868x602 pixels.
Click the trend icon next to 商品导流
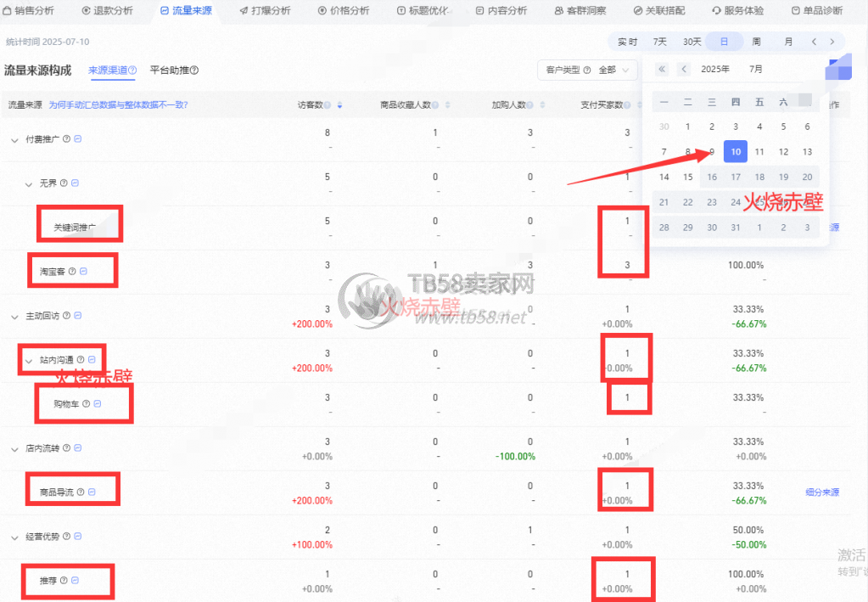tap(92, 492)
